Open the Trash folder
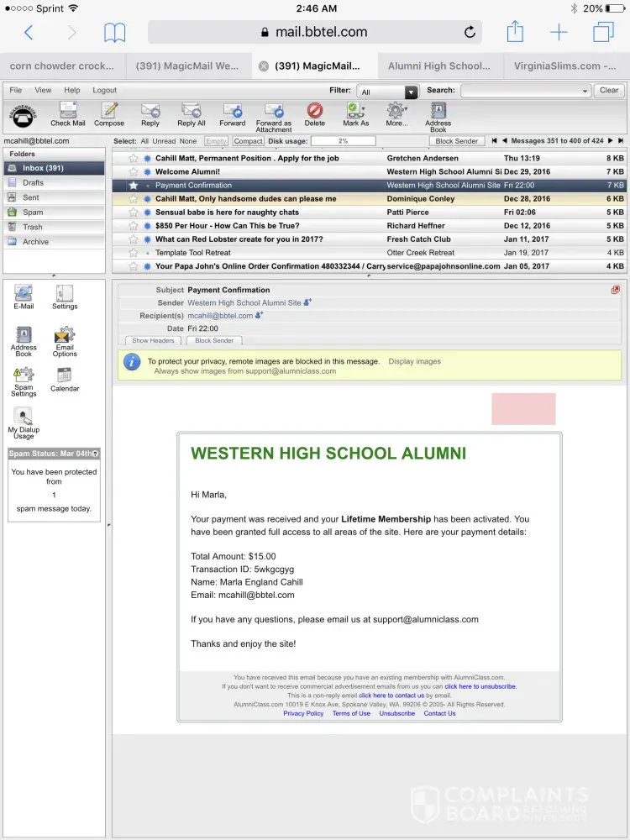This screenshot has width=630, height=840. coord(54,227)
